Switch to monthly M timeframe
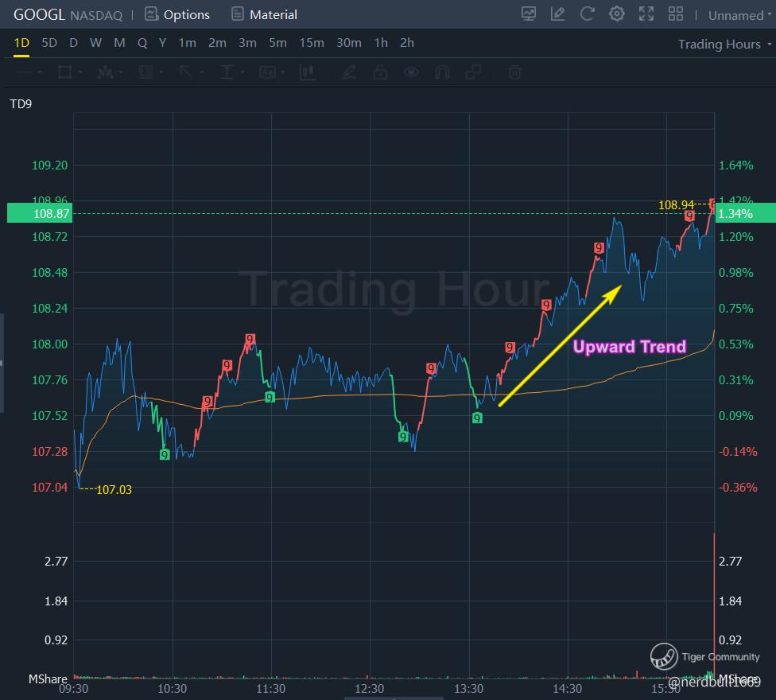776x700 pixels. point(119,43)
